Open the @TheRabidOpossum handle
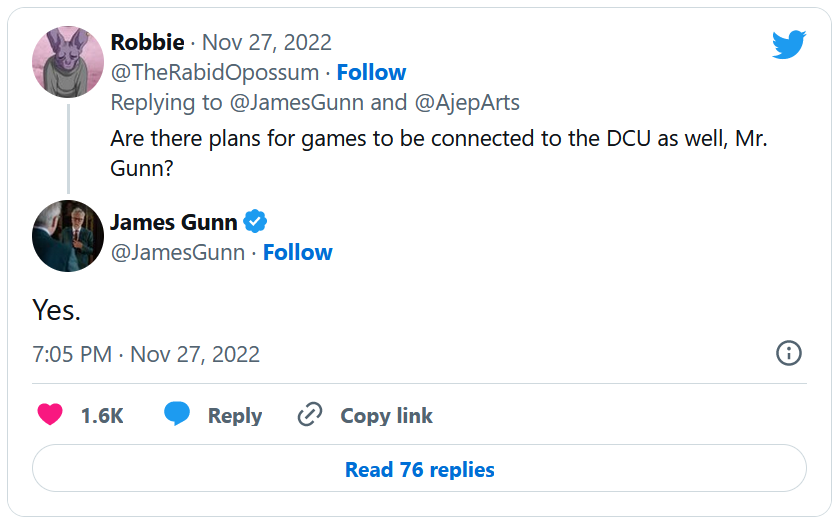838x525 pixels. tap(215, 72)
